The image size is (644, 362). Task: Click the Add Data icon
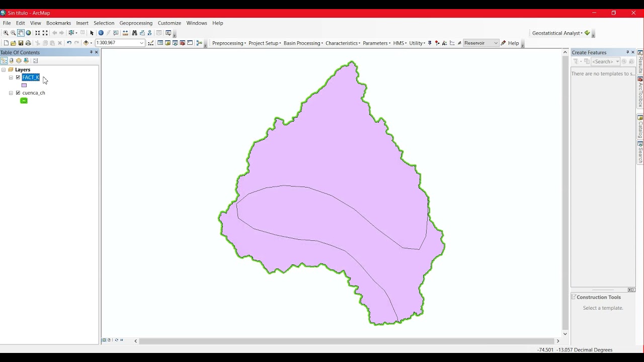click(x=86, y=43)
